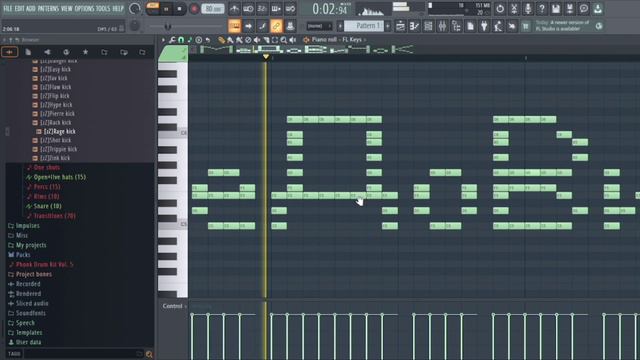Open the HELP menu

point(118,9)
